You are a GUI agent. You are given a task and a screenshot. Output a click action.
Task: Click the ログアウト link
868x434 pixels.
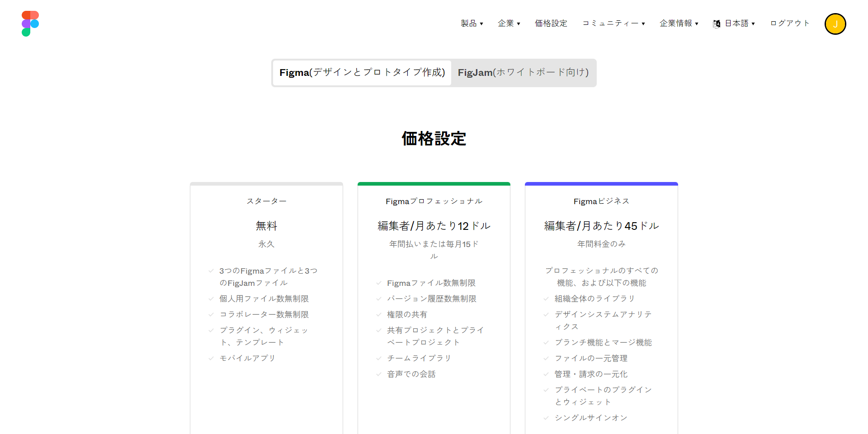point(790,23)
